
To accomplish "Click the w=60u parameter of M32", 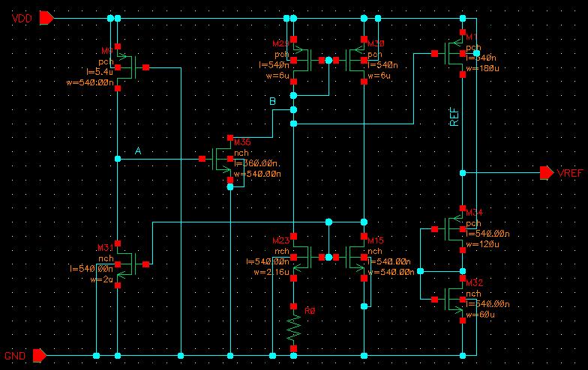I will 480,315.
